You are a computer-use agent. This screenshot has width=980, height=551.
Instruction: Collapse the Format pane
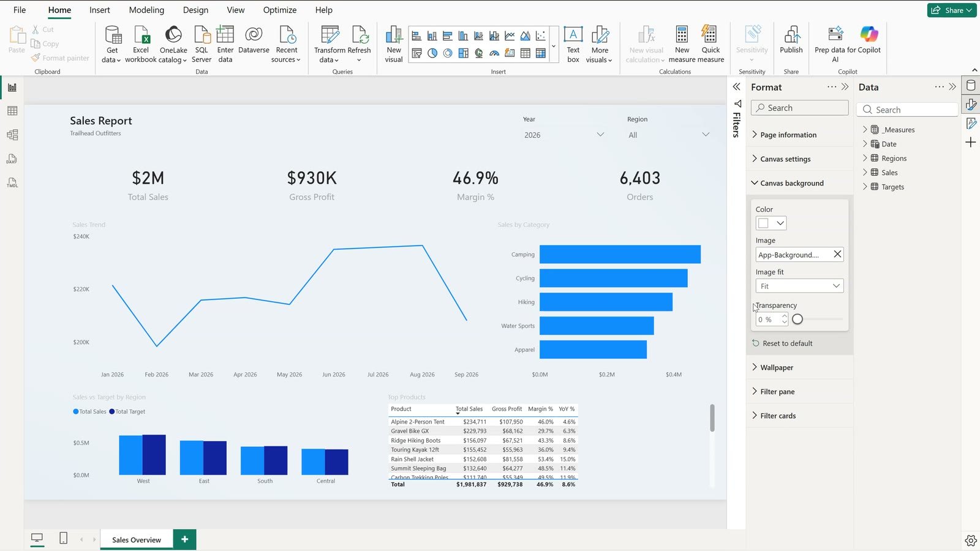845,87
